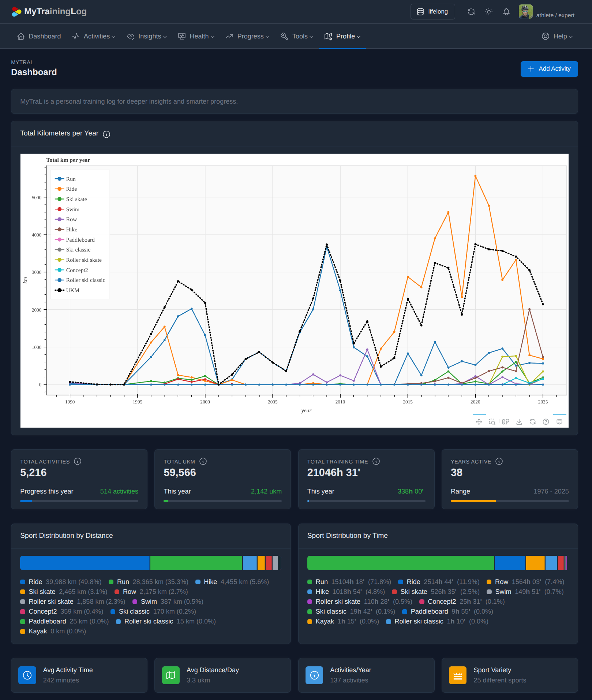Viewport: 592px width, 700px height.
Task: Click the progress bar under Total Activities
Action: pyautogui.click(x=79, y=501)
